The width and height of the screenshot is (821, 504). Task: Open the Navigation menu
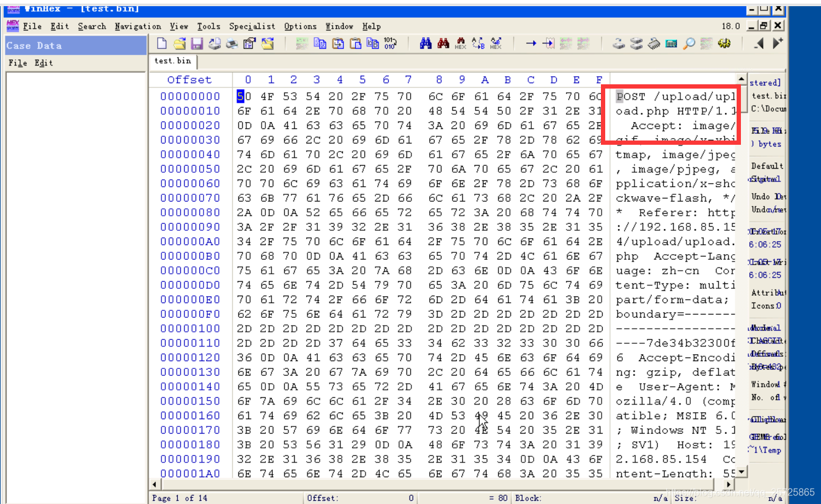pos(138,26)
